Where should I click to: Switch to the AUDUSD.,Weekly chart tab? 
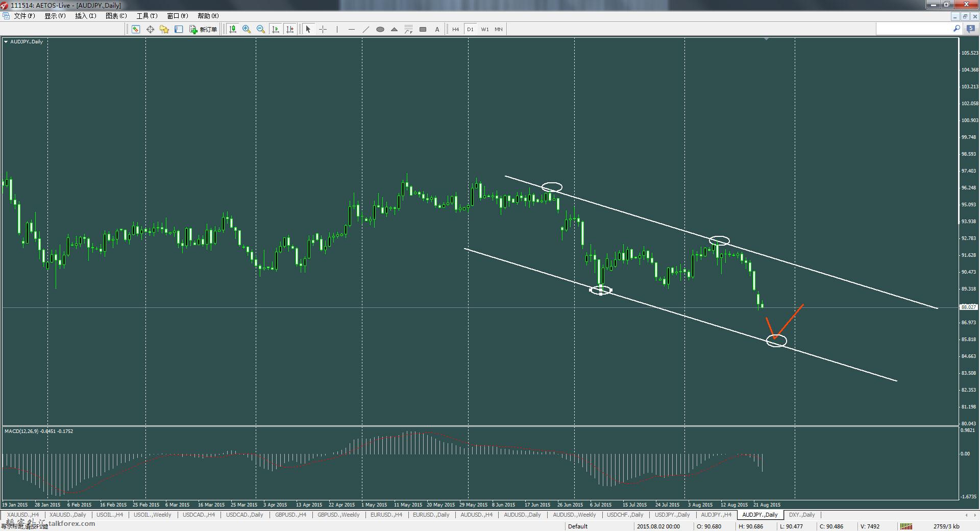(574, 515)
